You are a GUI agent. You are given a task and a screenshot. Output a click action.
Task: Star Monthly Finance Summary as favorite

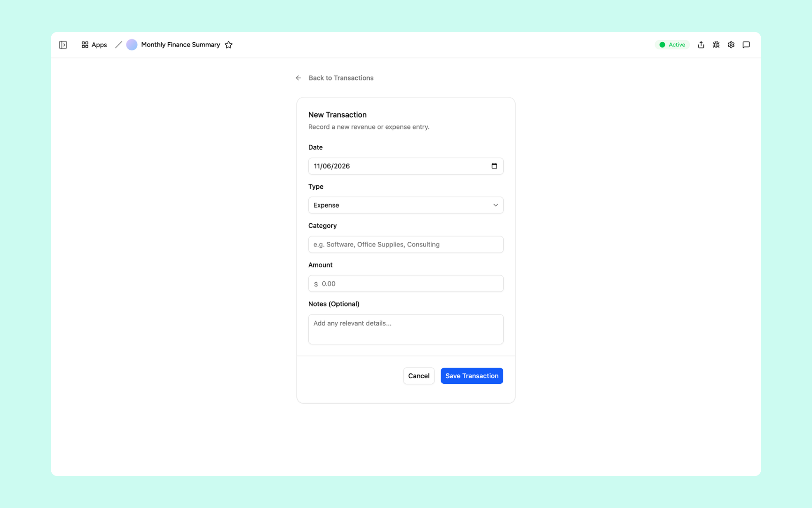pyautogui.click(x=229, y=45)
